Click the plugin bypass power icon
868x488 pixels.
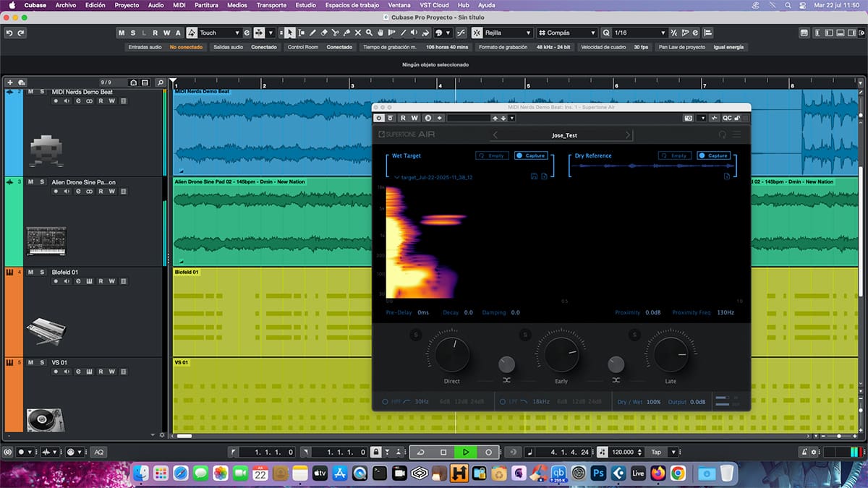tap(379, 118)
